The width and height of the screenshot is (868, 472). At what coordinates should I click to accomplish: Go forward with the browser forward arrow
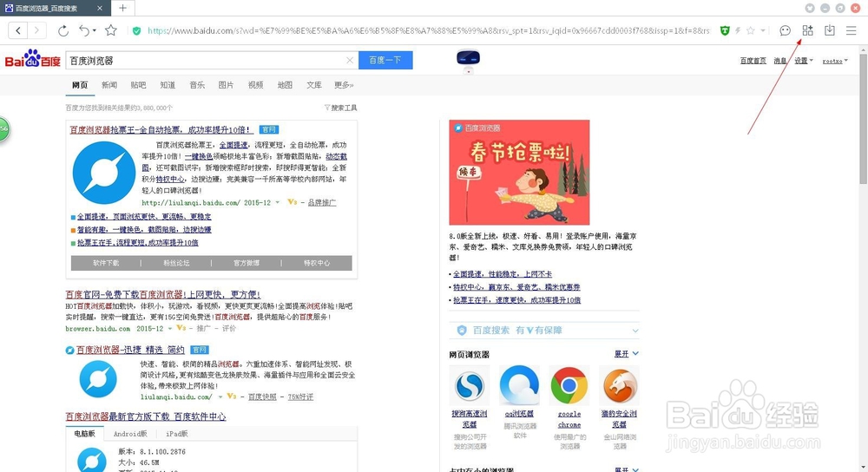36,30
